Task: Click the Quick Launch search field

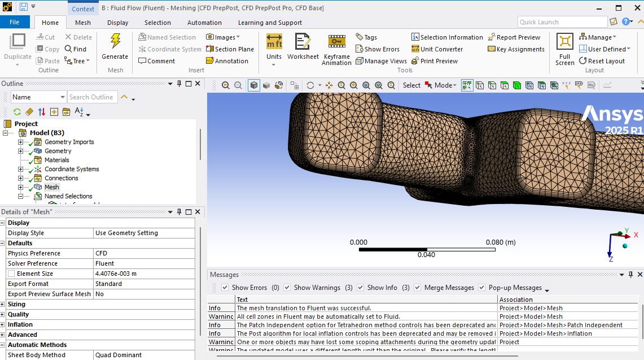Action: coord(562,22)
